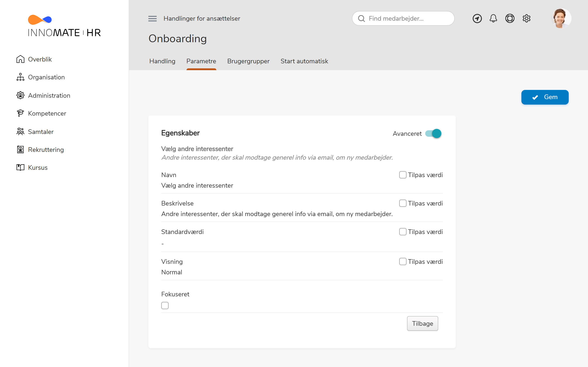Open the settings gear icon
The height and width of the screenshot is (367, 588).
click(x=526, y=18)
